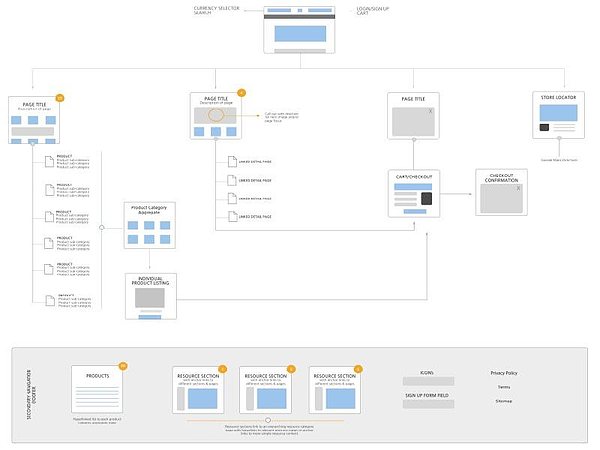
Task: Click the topmost Product document icon
Action: click(x=49, y=161)
